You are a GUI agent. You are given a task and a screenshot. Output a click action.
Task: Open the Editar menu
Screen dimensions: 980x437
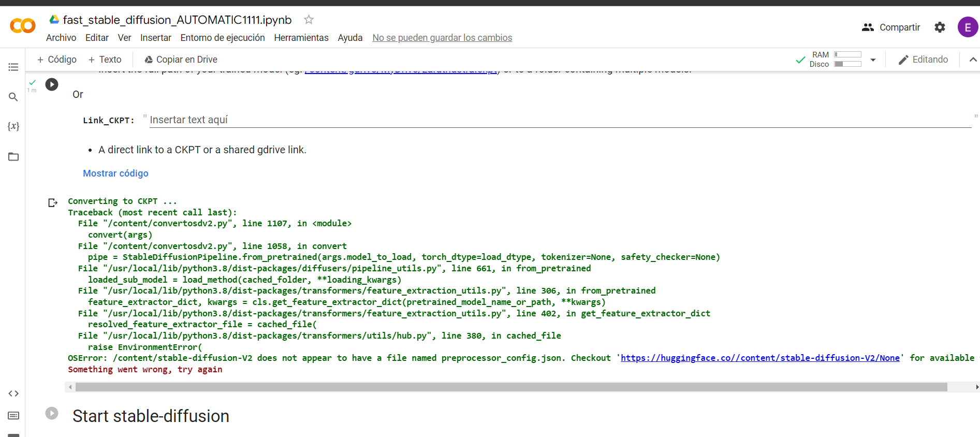click(97, 38)
